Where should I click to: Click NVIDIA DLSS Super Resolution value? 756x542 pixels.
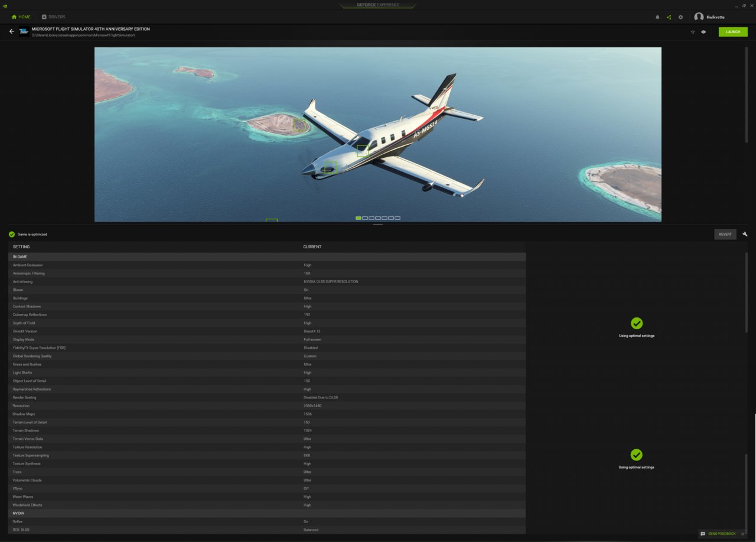tap(331, 282)
